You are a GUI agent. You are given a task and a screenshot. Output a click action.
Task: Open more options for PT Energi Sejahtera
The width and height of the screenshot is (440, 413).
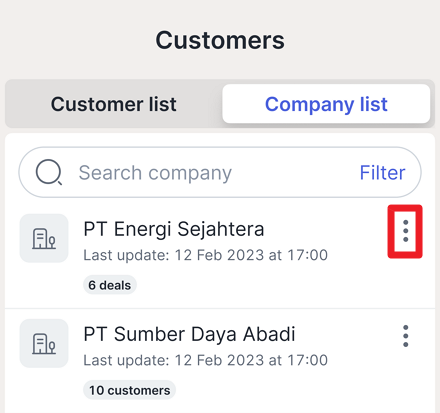pyautogui.click(x=405, y=231)
